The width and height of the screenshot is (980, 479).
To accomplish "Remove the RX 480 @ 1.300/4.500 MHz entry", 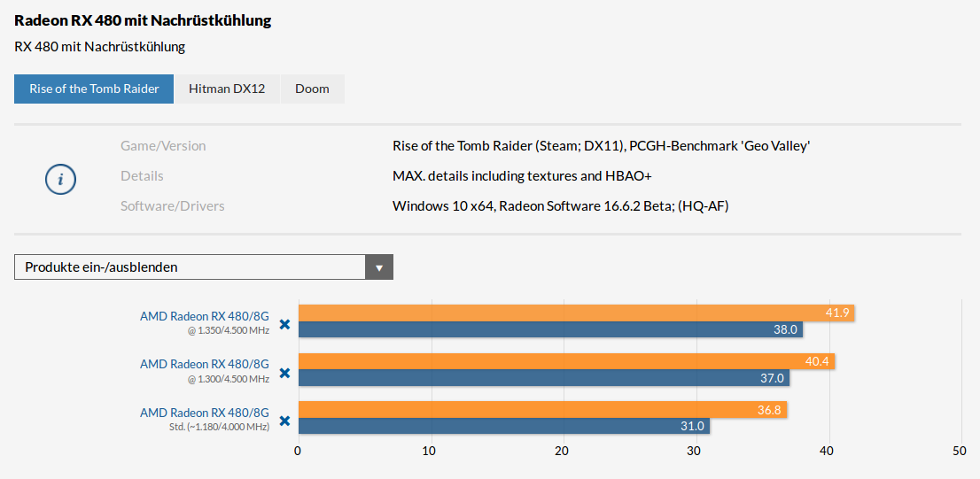I will 284,373.
